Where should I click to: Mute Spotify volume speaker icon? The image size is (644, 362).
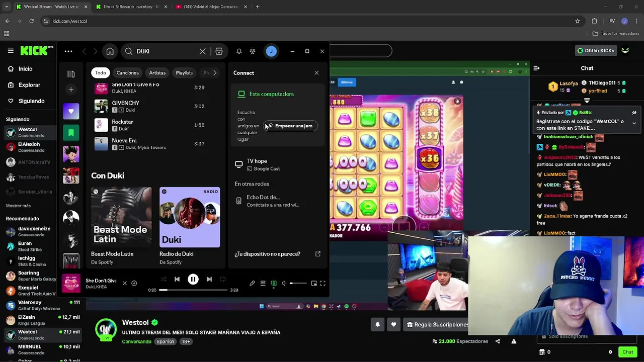pos(284,283)
